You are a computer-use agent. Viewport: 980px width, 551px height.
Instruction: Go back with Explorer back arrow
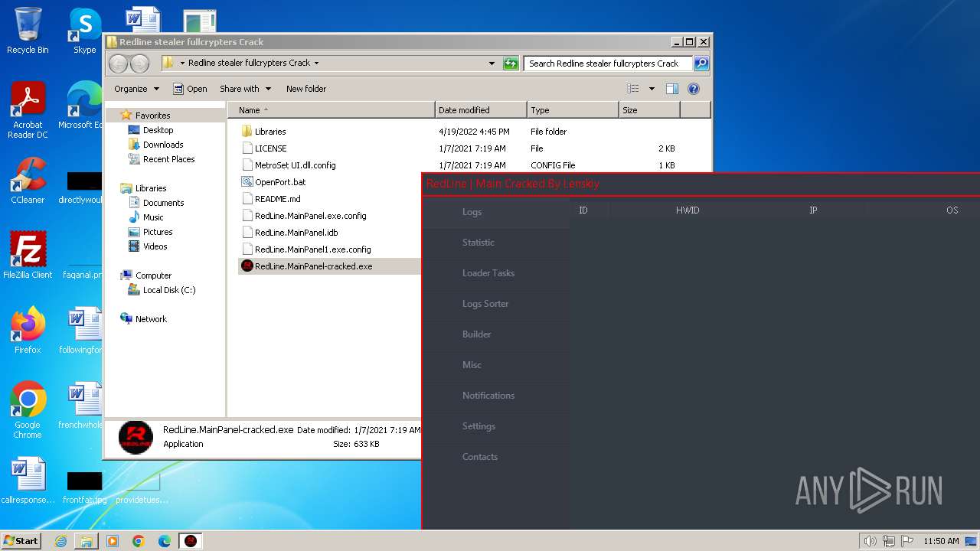pyautogui.click(x=119, y=64)
